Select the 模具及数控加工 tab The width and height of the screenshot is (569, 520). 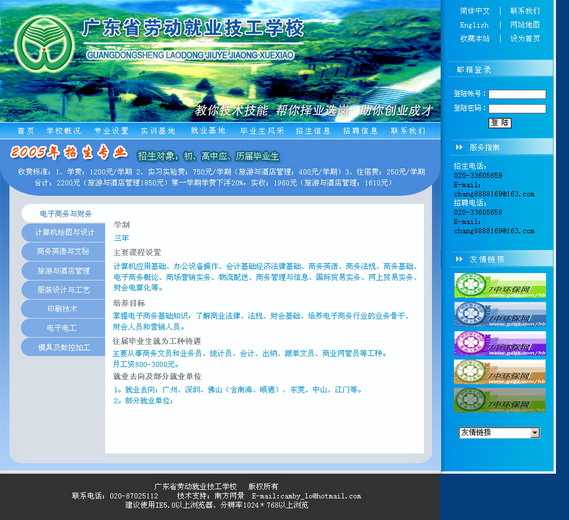point(64,347)
